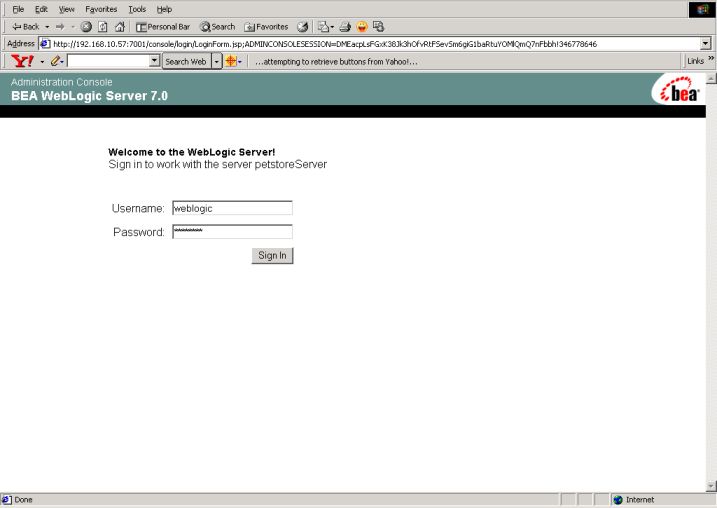Click the Done status bar page icon
This screenshot has width=717, height=508.
pos(6,500)
